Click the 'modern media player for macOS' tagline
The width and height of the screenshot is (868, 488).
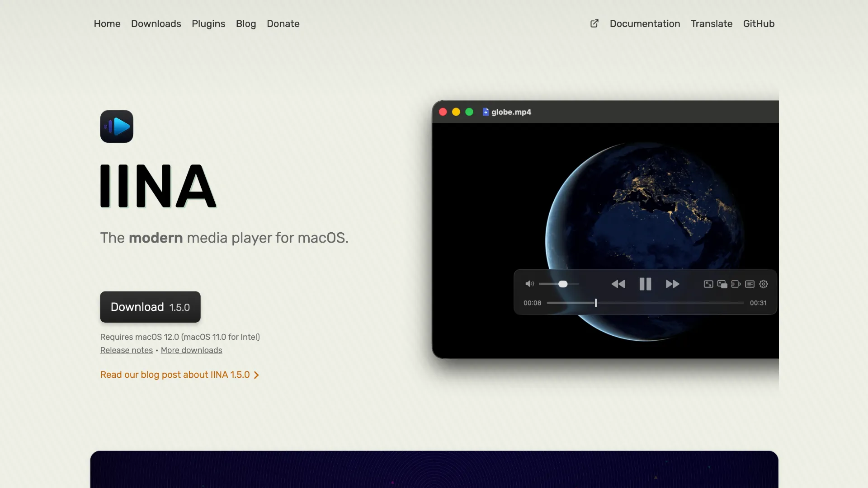pos(224,238)
